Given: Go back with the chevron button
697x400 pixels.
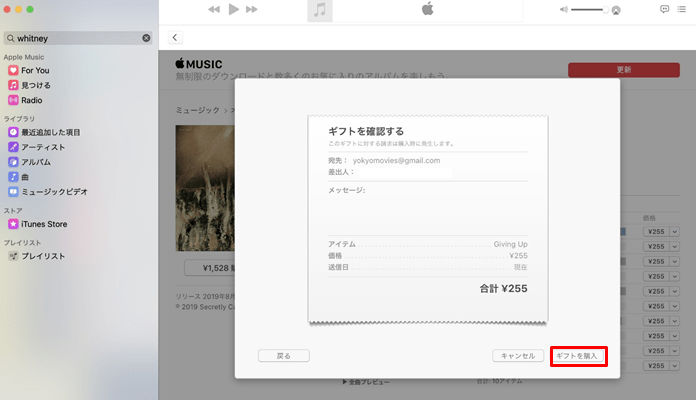Looking at the screenshot, I should click(x=175, y=37).
